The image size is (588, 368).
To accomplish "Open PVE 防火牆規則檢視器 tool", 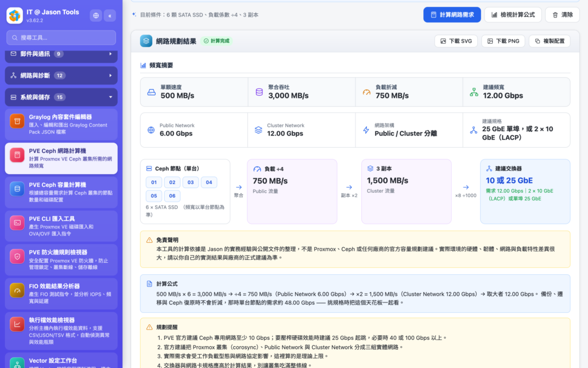I will click(x=61, y=259).
